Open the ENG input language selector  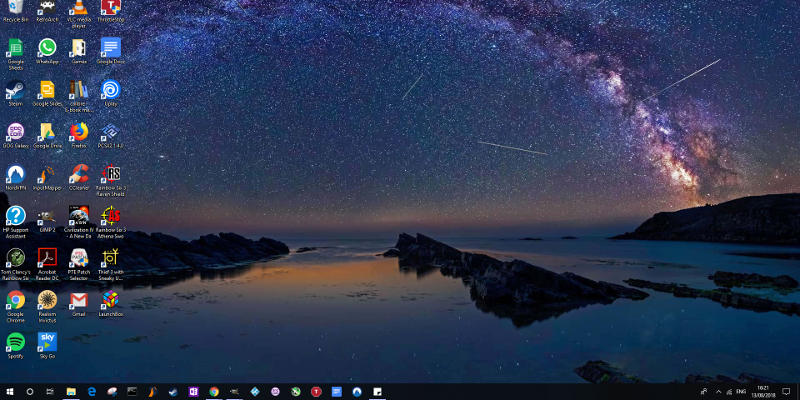tap(741, 392)
